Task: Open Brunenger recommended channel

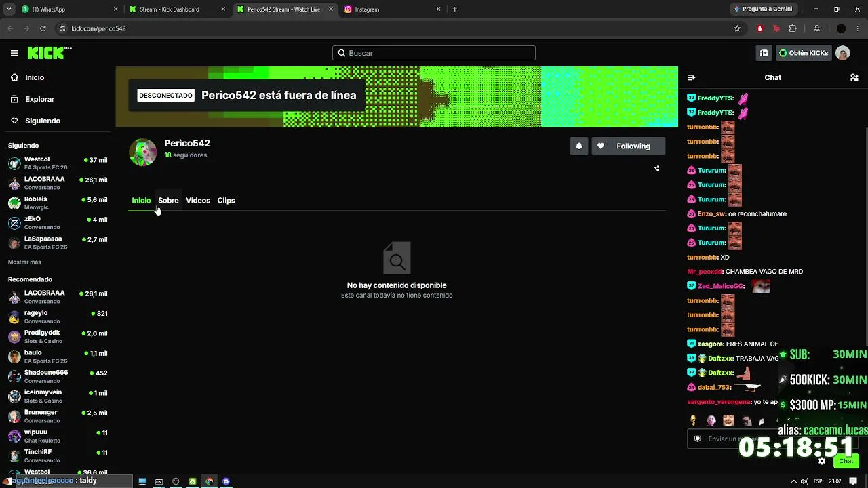Action: click(58, 416)
